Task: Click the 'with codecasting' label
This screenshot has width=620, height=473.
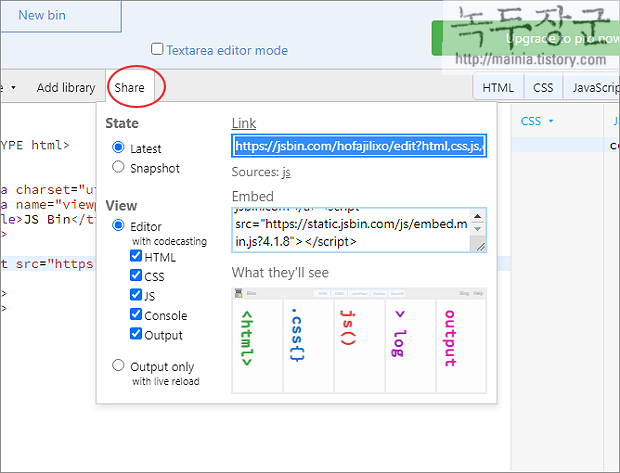Action: 169,241
